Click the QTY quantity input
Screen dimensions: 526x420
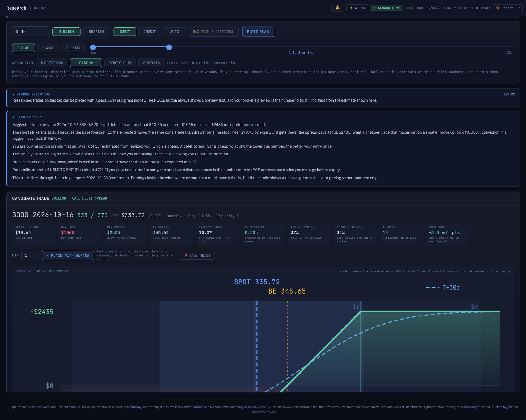pyautogui.click(x=30, y=255)
